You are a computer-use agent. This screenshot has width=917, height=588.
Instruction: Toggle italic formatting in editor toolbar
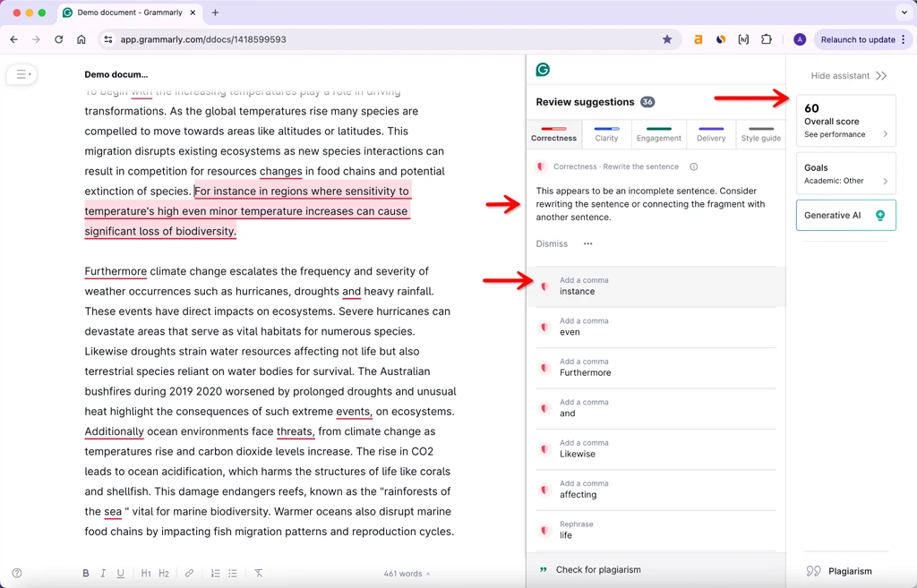[103, 574]
